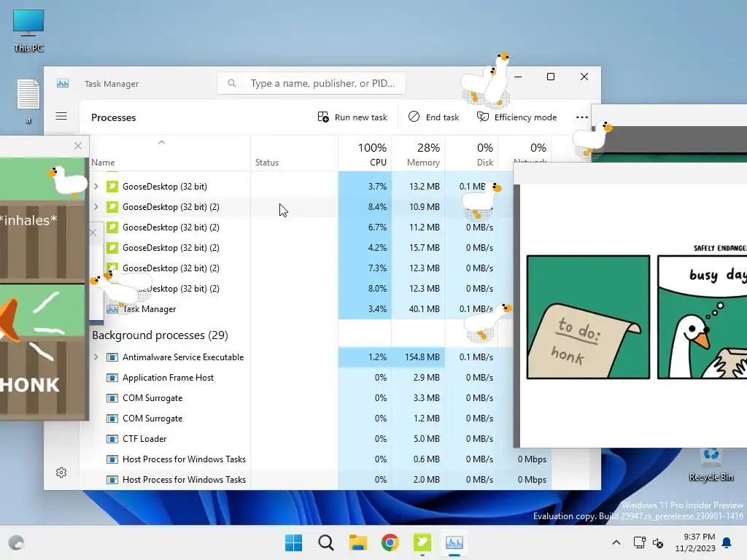The image size is (747, 560).
Task: Open the network status tray icon
Action: point(639,542)
